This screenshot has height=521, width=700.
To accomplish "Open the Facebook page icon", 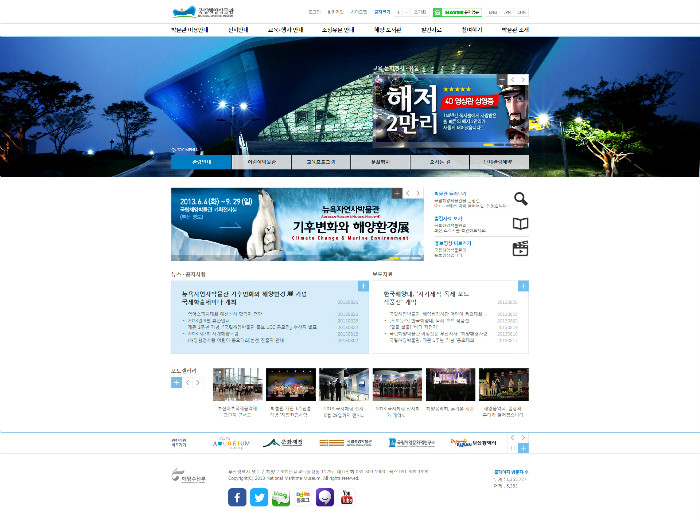I will coord(237,497).
